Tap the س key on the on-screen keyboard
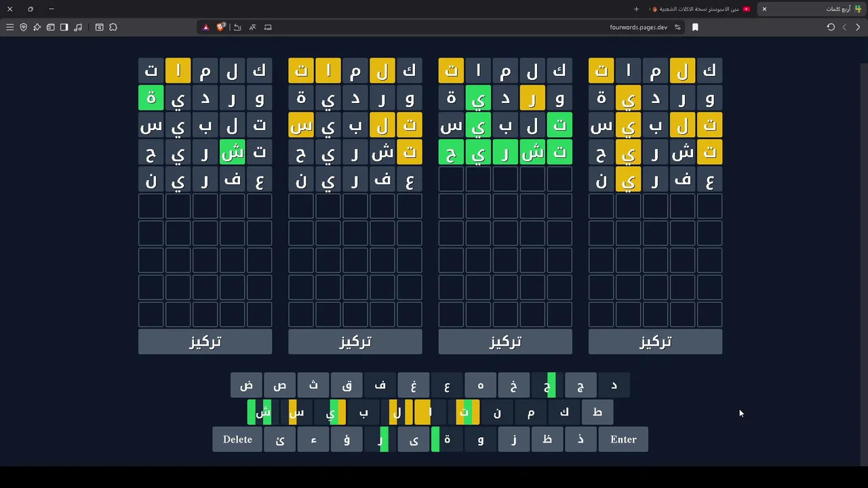868x488 pixels. click(296, 412)
